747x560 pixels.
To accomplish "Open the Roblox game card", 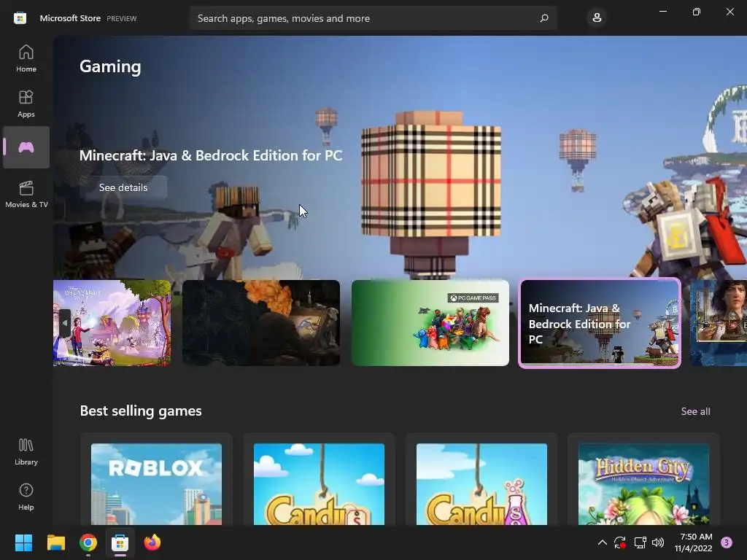I will [x=156, y=480].
